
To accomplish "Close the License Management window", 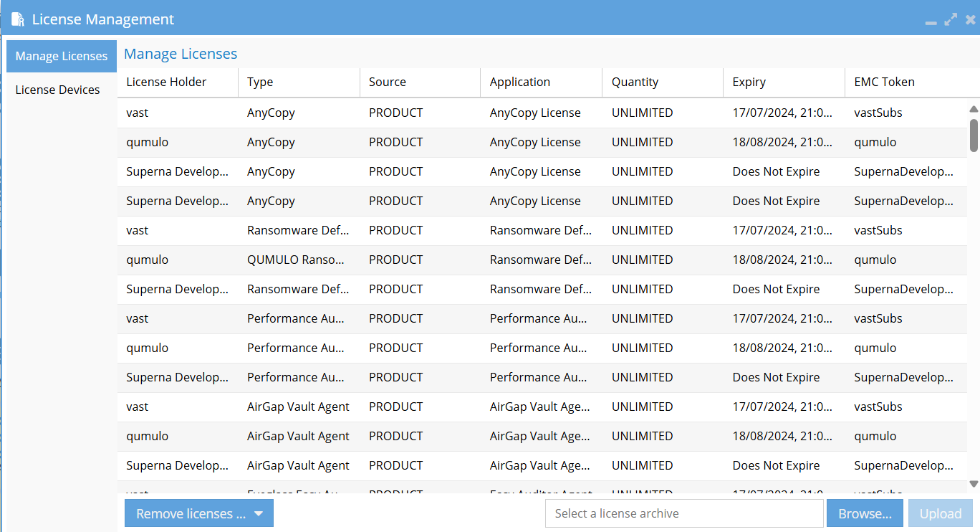I will 970,20.
